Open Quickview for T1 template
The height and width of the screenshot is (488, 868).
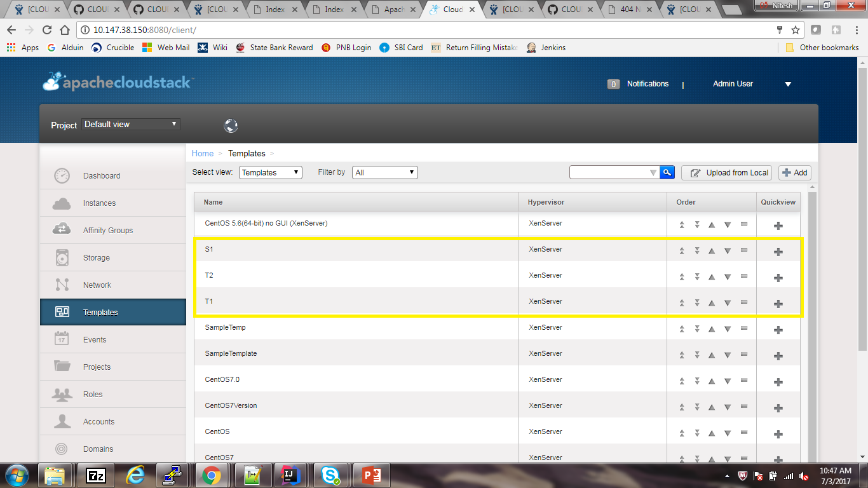point(778,304)
